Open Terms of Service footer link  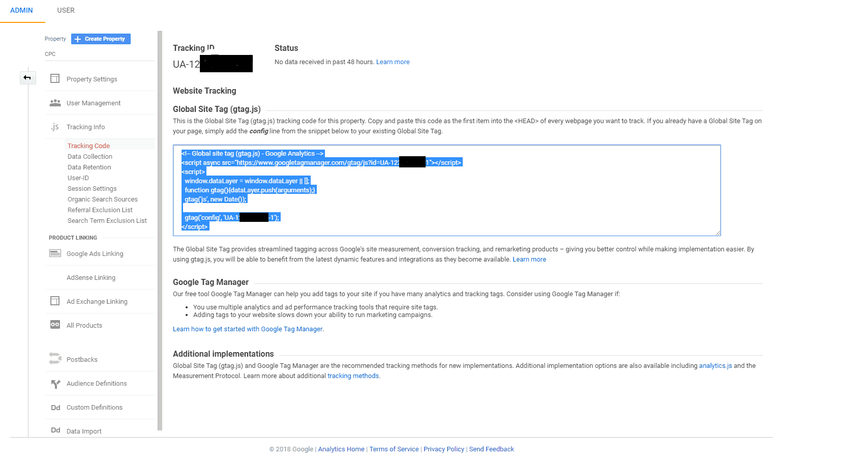point(394,449)
